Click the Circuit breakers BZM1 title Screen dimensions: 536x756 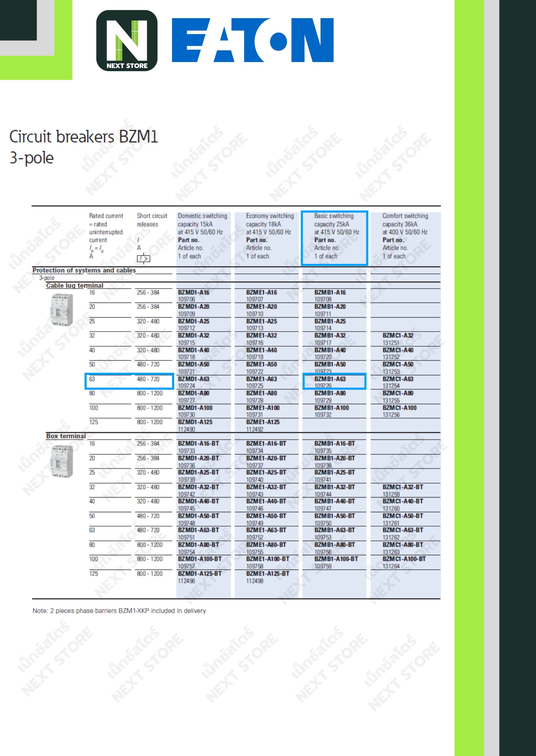pyautogui.click(x=83, y=137)
